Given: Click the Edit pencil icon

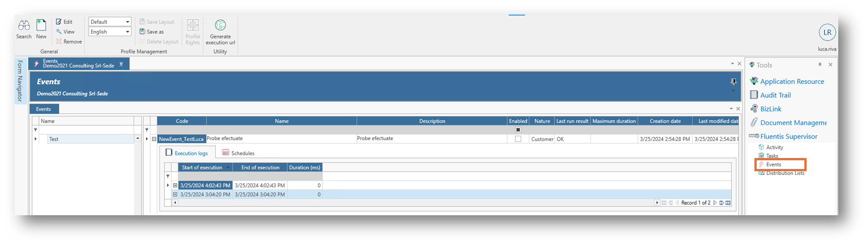Looking at the screenshot, I should [x=59, y=22].
